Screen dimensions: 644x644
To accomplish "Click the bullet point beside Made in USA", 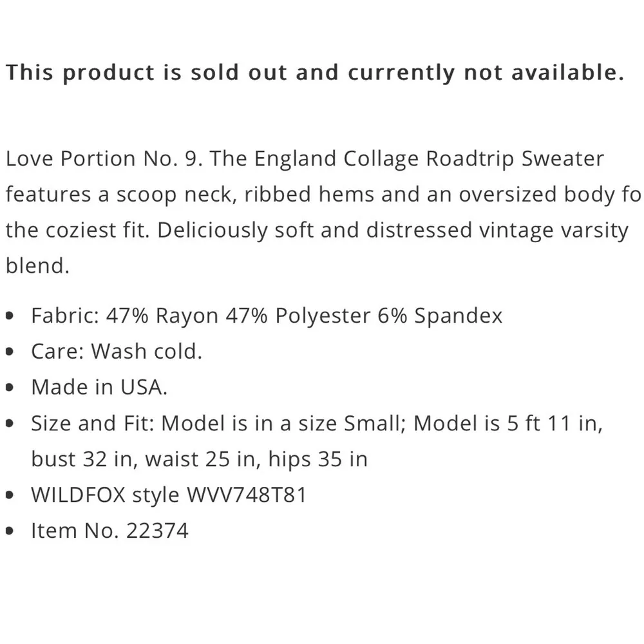I will click(x=10, y=388).
